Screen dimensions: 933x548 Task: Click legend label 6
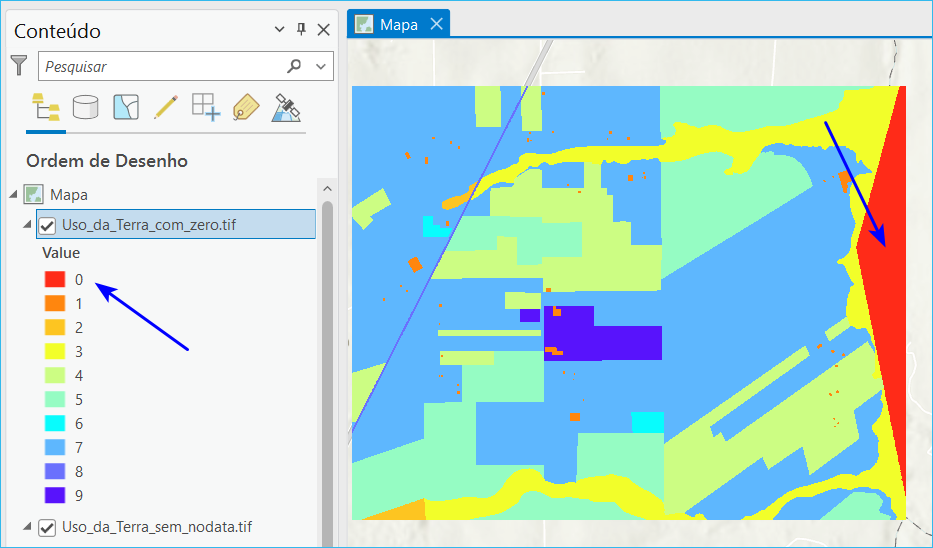click(x=79, y=424)
